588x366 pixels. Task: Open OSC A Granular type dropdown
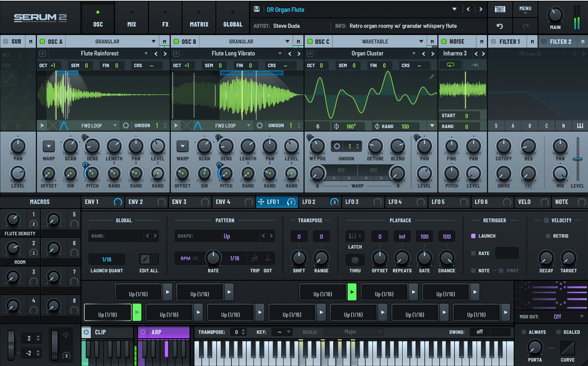[112, 42]
